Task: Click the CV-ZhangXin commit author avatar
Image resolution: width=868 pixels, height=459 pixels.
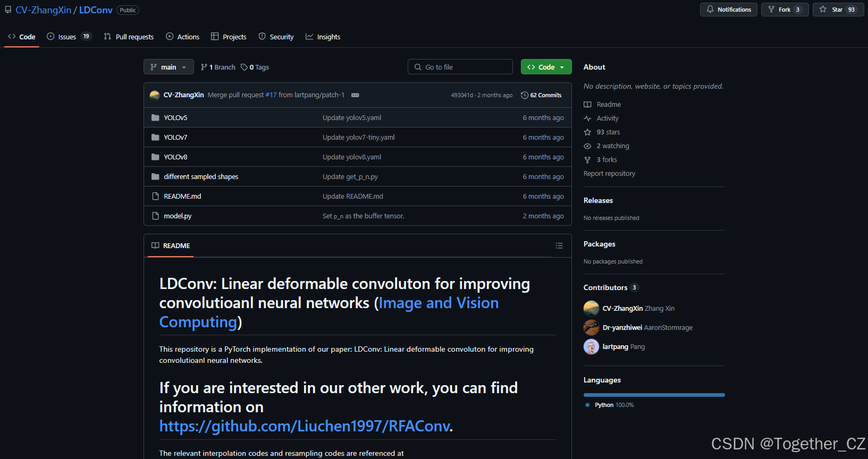Action: coord(155,95)
